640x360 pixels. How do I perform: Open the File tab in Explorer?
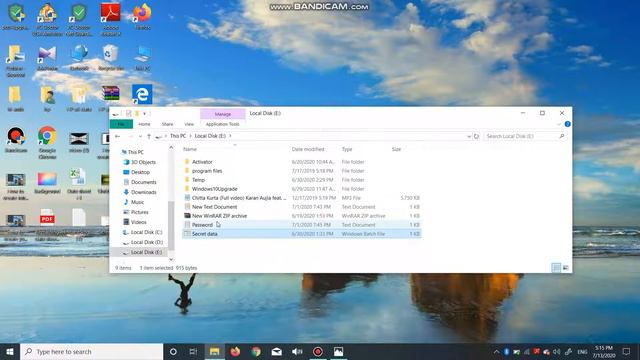[121, 124]
